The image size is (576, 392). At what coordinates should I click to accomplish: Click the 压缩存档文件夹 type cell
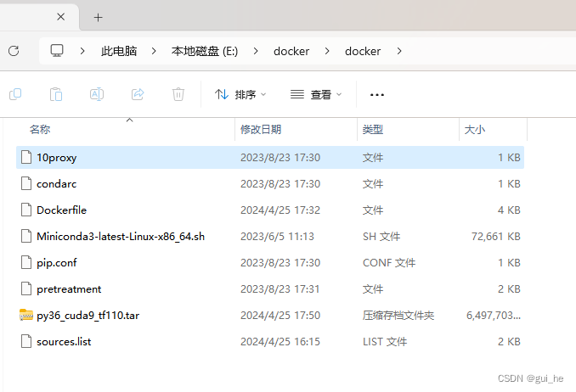(398, 316)
